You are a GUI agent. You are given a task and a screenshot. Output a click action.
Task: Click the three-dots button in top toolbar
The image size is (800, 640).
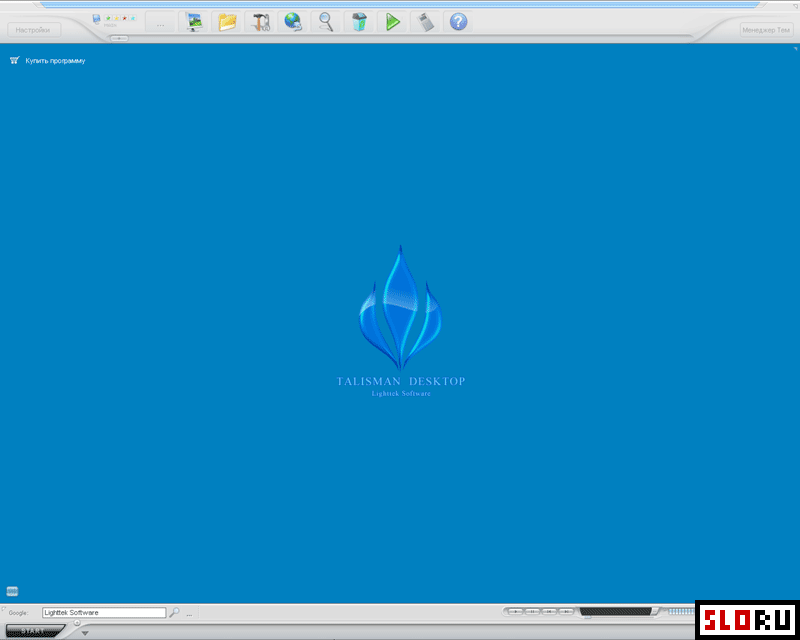point(160,22)
